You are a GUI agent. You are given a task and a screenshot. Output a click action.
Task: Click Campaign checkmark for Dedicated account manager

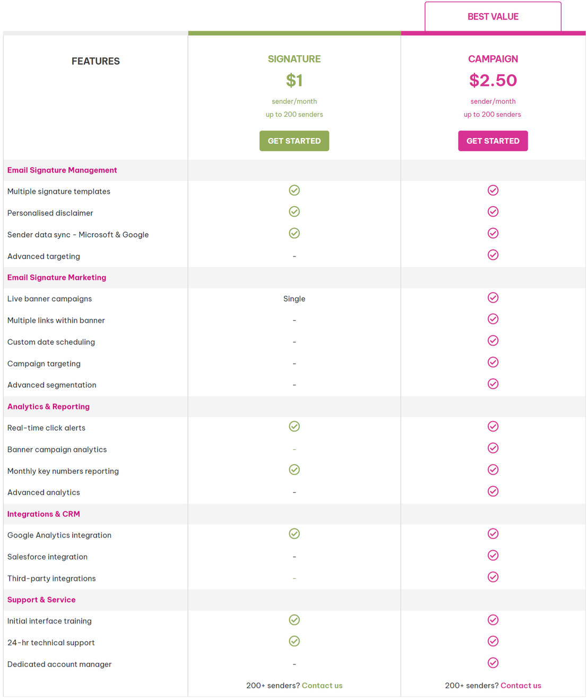(x=493, y=663)
